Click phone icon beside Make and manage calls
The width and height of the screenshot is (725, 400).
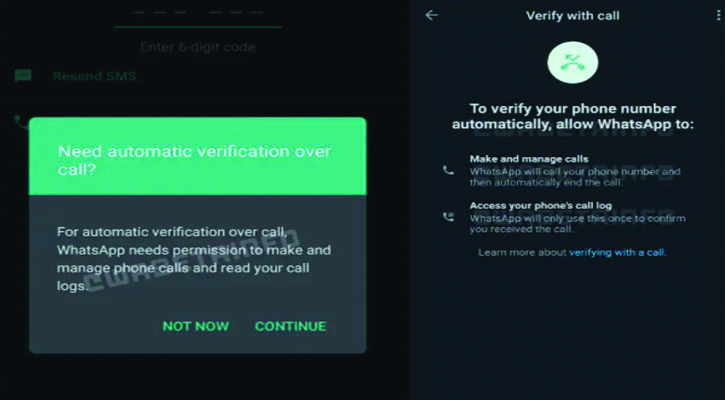pyautogui.click(x=448, y=171)
